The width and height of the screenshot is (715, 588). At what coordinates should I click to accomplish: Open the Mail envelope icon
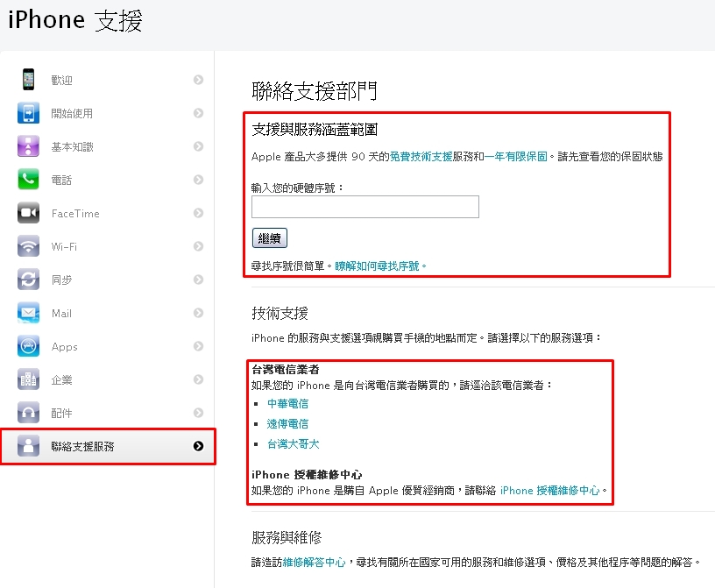point(28,313)
